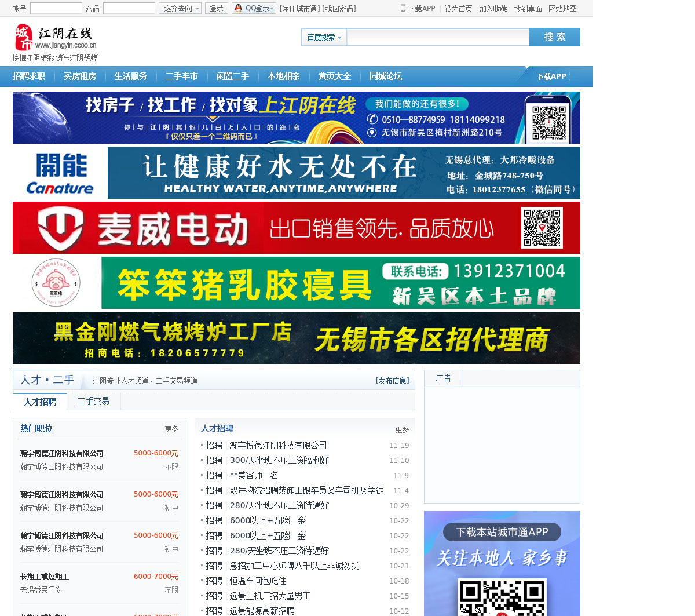Open listing 恒温车间包吃住
695x616 pixels.
click(x=258, y=581)
